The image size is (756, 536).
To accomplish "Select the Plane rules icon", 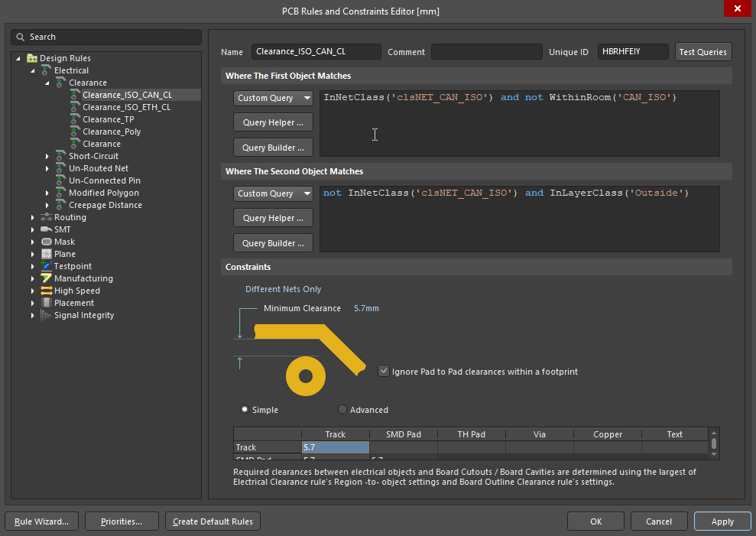I will [46, 254].
